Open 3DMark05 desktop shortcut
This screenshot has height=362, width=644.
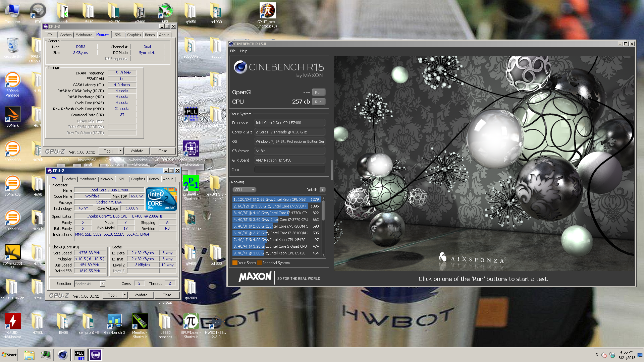pos(12,186)
